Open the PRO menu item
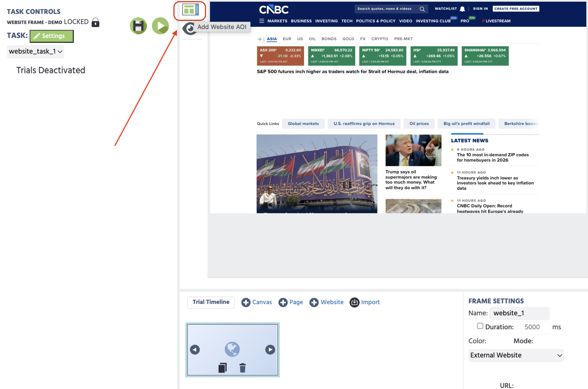 [x=465, y=21]
